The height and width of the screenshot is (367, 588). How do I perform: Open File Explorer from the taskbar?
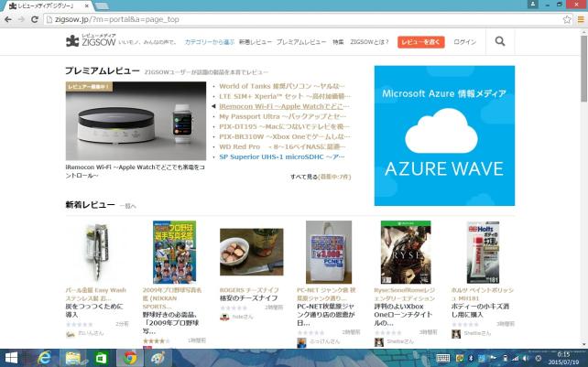(x=72, y=359)
